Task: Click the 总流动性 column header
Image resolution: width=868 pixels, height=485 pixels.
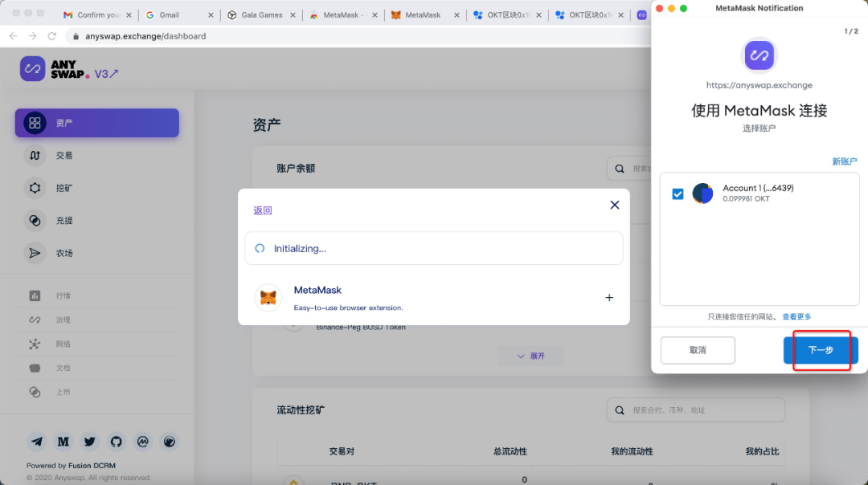Action: tap(510, 451)
